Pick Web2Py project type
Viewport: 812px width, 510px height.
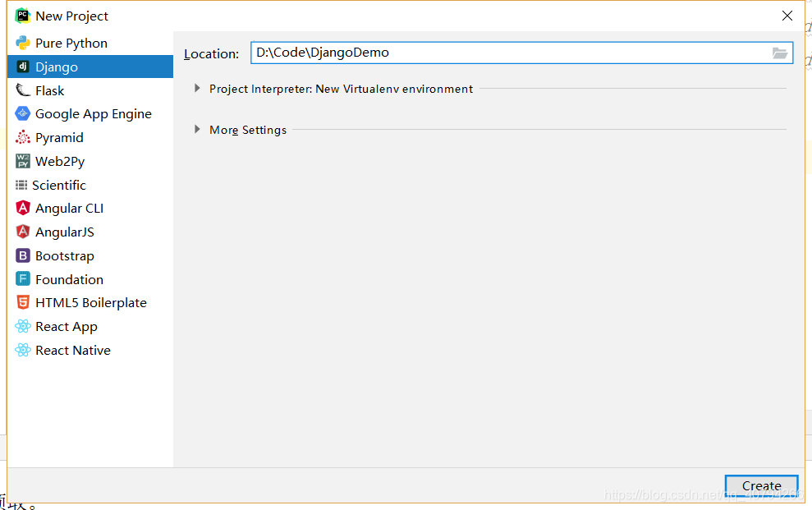[90, 162]
